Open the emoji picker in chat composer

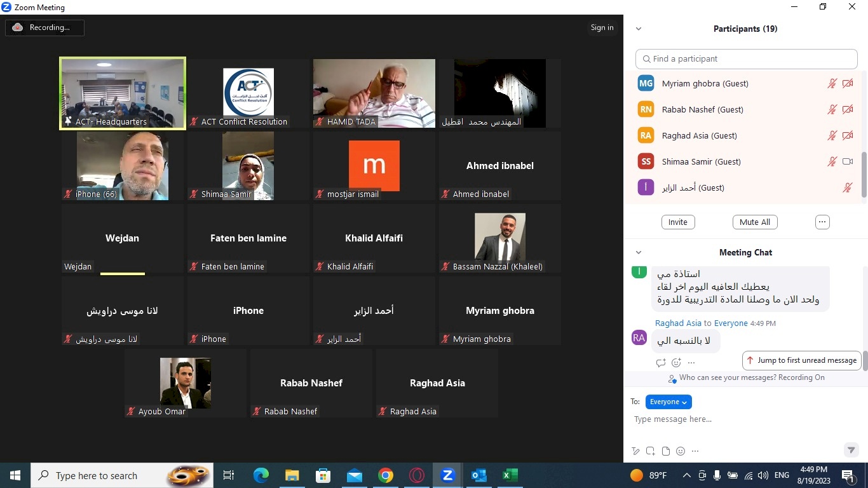pos(681,451)
